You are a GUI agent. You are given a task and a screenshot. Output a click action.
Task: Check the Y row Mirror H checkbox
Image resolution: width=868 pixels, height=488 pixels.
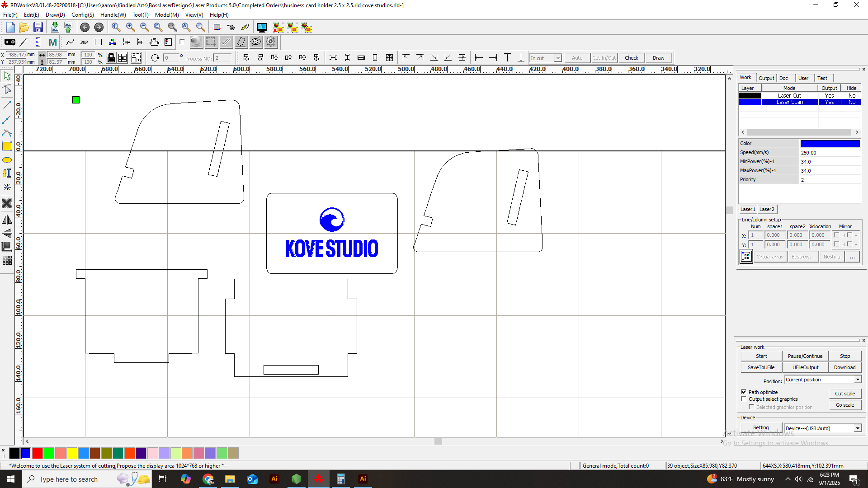click(x=836, y=244)
